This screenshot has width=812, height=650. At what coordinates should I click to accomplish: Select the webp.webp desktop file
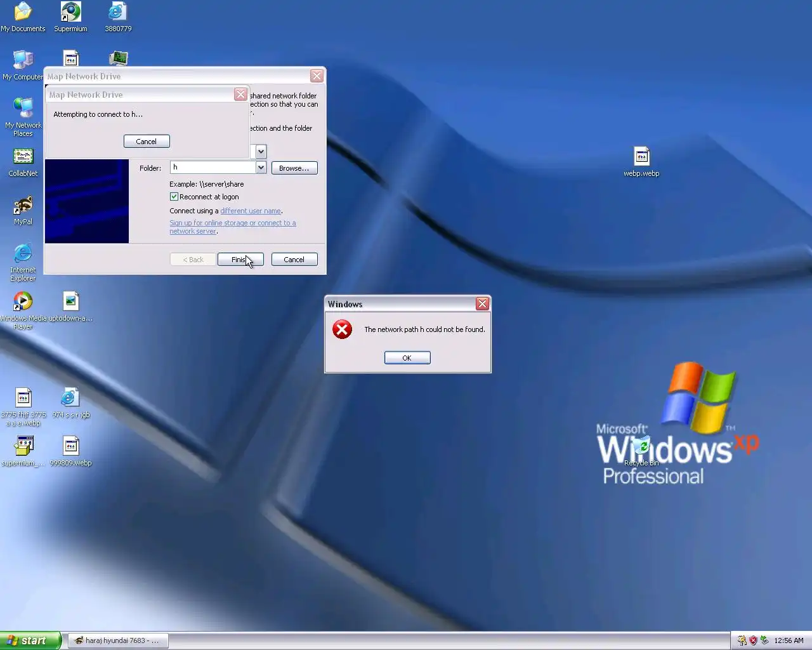pos(641,162)
